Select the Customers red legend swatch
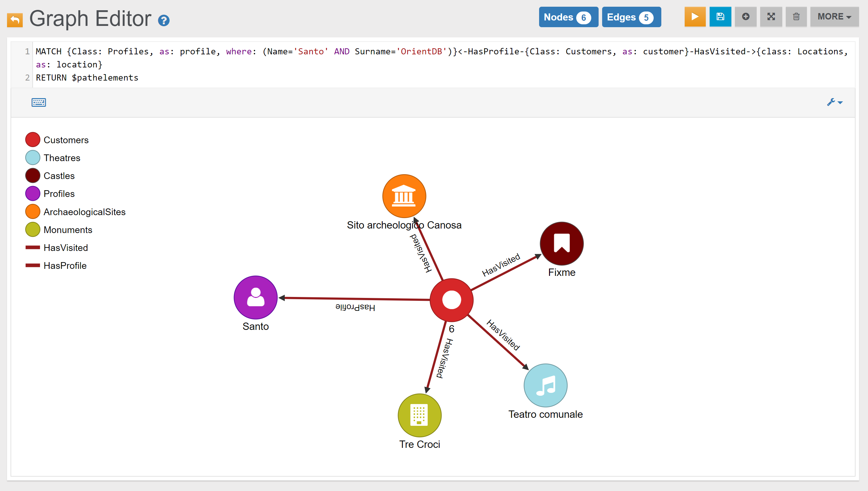This screenshot has height=491, width=868. click(33, 140)
